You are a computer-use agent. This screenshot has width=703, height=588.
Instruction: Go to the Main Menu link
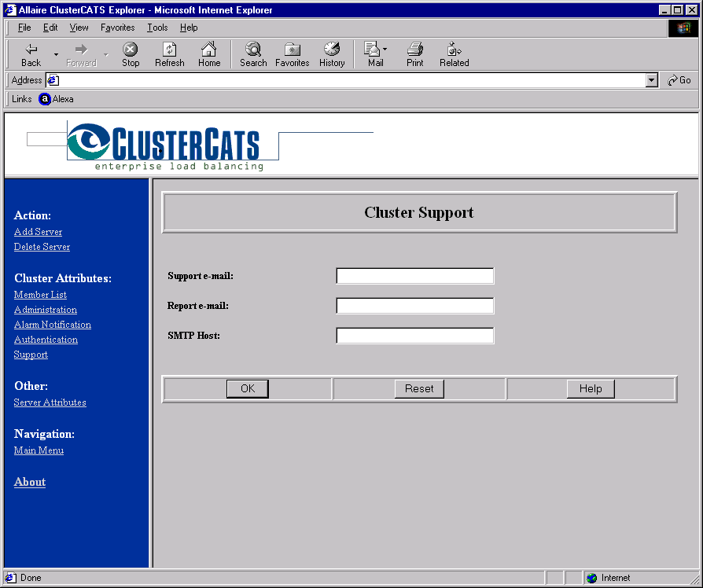pos(39,450)
